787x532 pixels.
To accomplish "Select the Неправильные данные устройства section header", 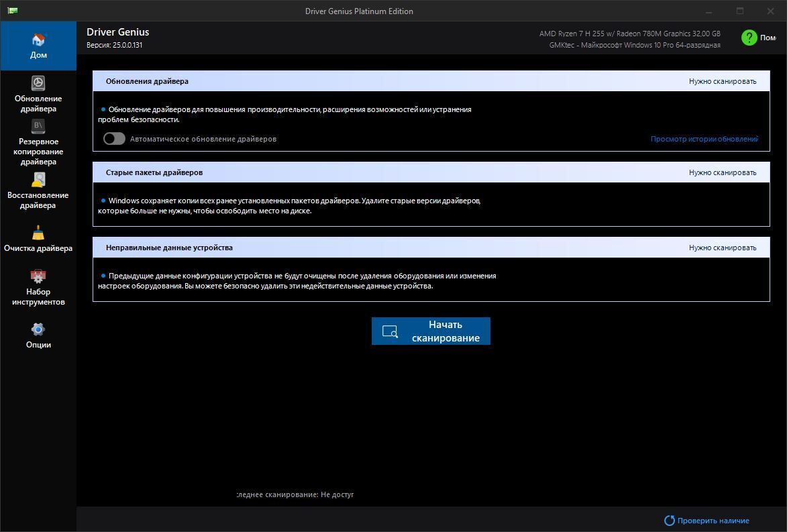I will (169, 248).
